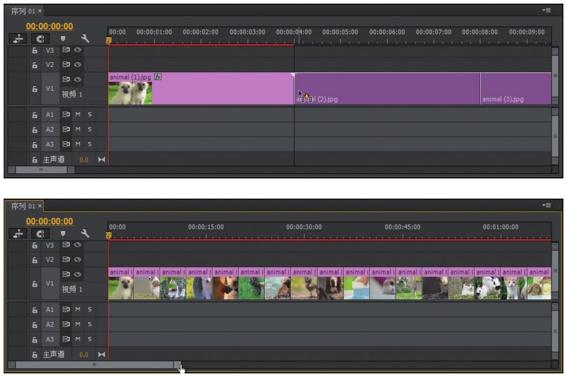This screenshot has width=566, height=376.
Task: Toggle the snap magnet icon in top panel
Action: (40, 39)
